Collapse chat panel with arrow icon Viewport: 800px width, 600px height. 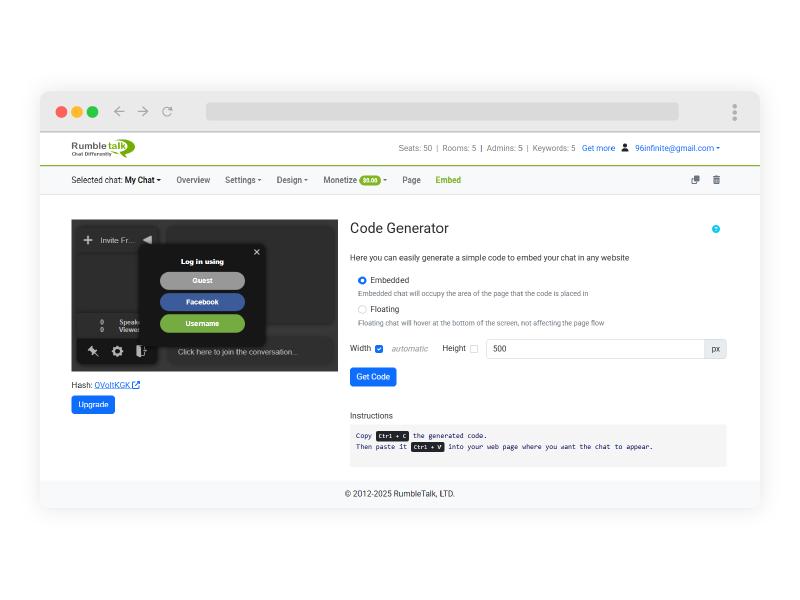click(x=148, y=239)
